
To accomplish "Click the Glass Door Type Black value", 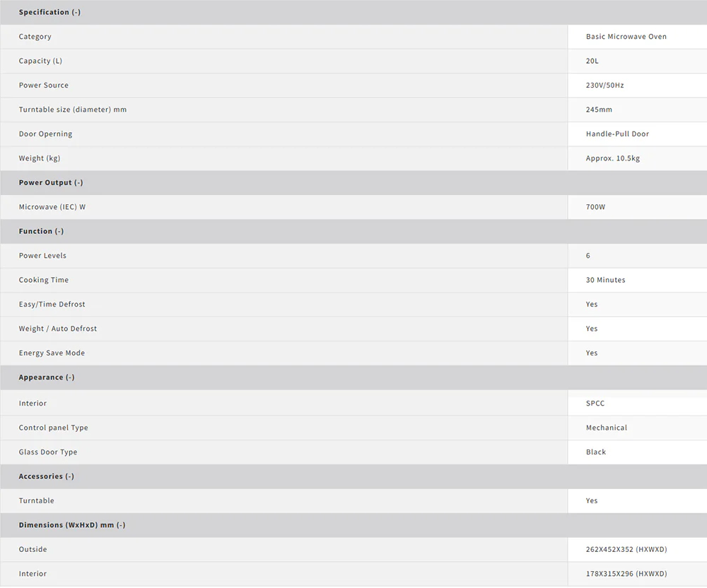I will [596, 452].
